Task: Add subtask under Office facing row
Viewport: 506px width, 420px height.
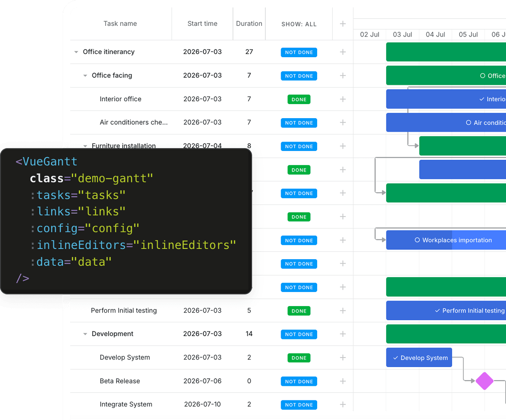Action: pyautogui.click(x=342, y=75)
